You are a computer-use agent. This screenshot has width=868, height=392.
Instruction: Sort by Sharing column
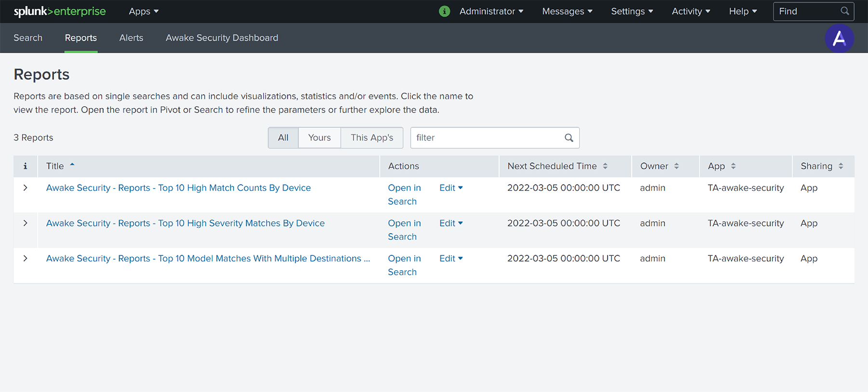coord(841,166)
